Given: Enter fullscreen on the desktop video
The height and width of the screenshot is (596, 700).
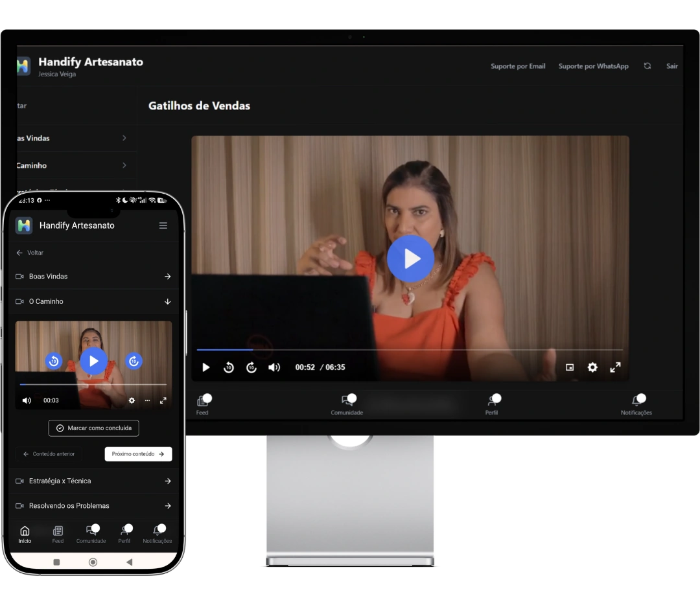Looking at the screenshot, I should (x=615, y=367).
